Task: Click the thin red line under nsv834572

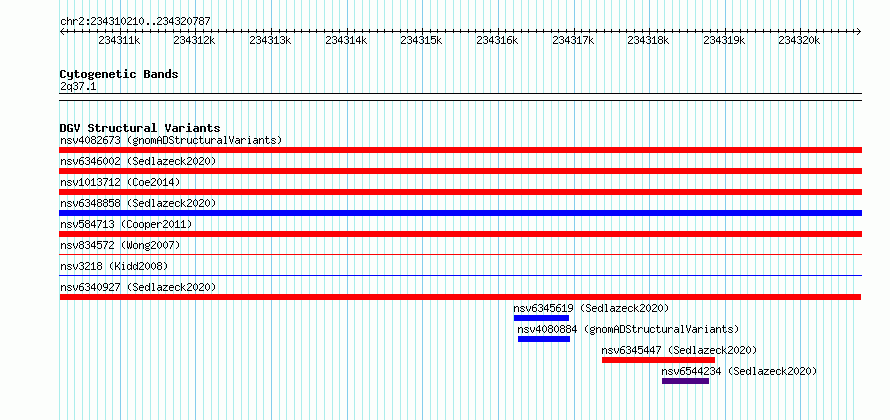Action: [461, 255]
